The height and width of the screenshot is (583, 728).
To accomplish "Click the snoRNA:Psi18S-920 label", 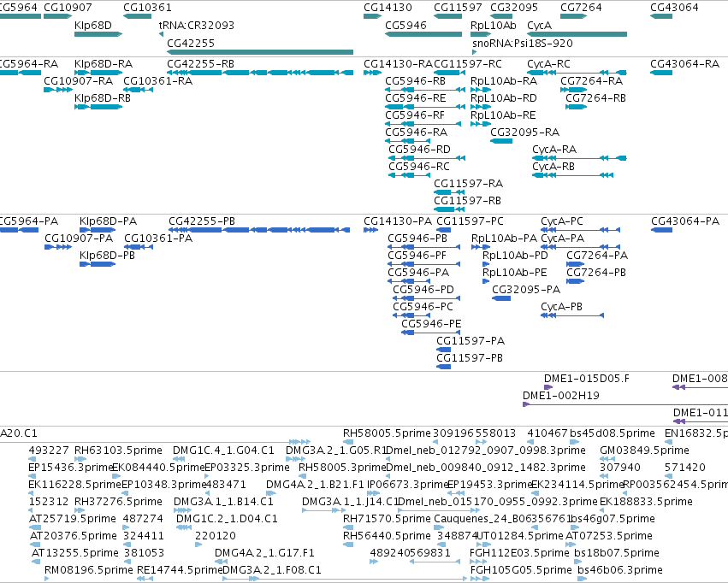I will 523,43.
